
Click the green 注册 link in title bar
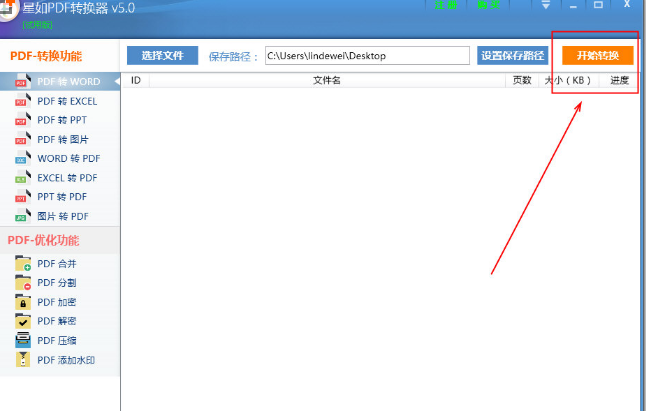pos(445,5)
